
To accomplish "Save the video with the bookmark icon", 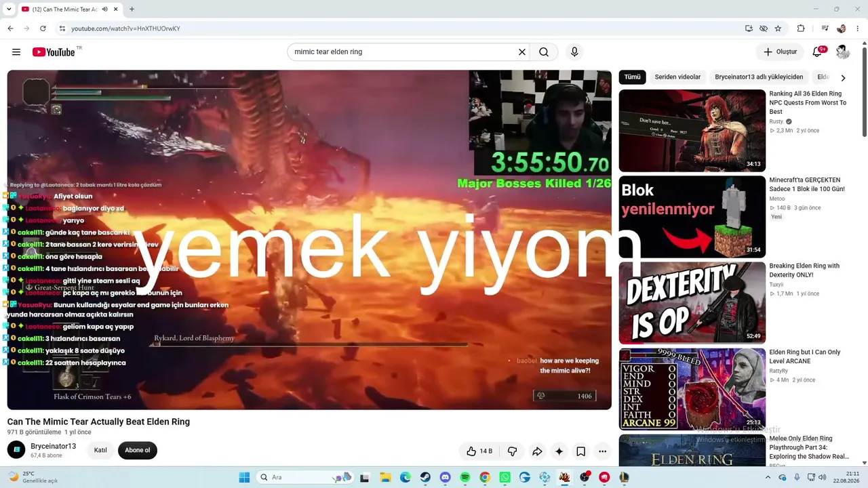I will point(580,451).
